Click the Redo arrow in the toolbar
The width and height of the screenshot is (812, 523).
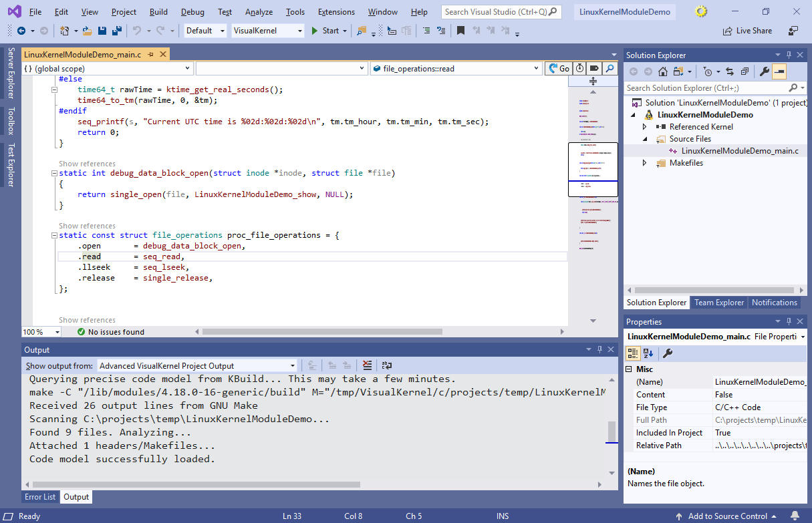[x=160, y=31]
